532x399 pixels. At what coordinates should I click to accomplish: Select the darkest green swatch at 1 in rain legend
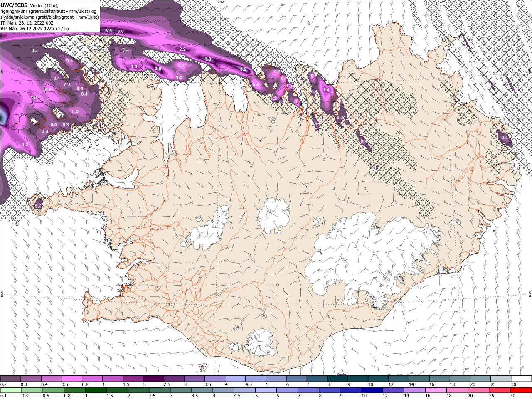click(x=96, y=390)
